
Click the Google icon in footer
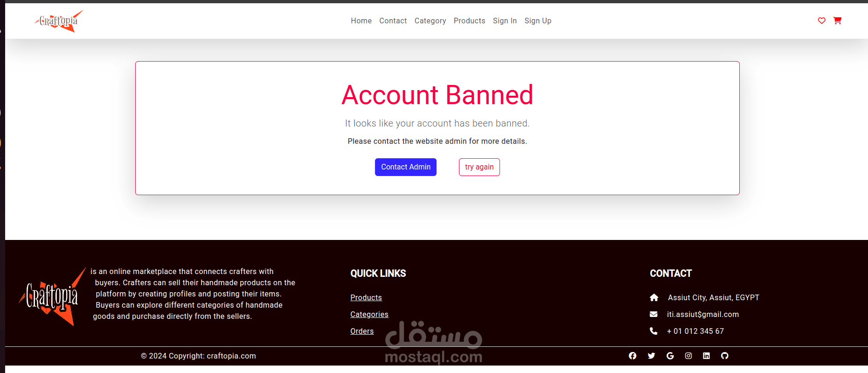[670, 356]
